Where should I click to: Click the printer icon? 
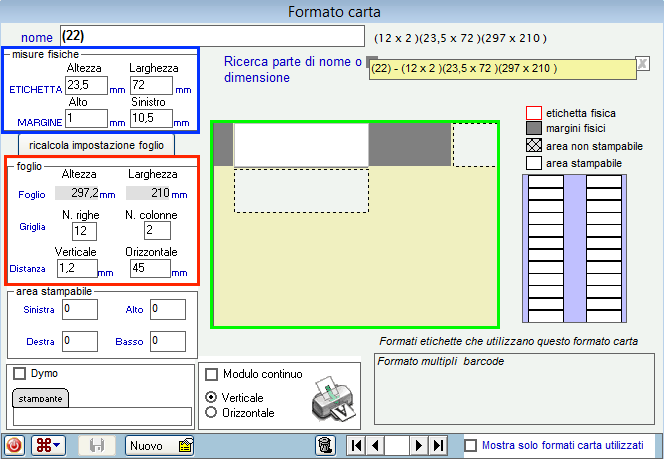(332, 397)
